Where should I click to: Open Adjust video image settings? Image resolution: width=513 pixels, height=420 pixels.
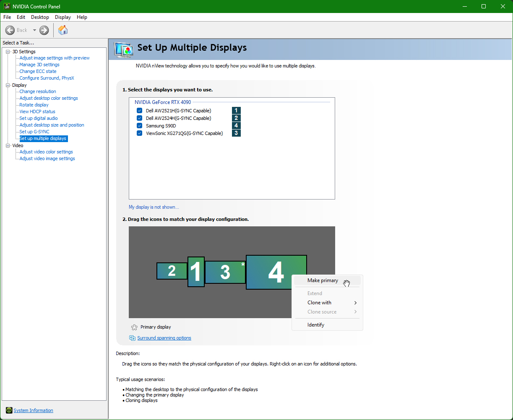tap(47, 158)
